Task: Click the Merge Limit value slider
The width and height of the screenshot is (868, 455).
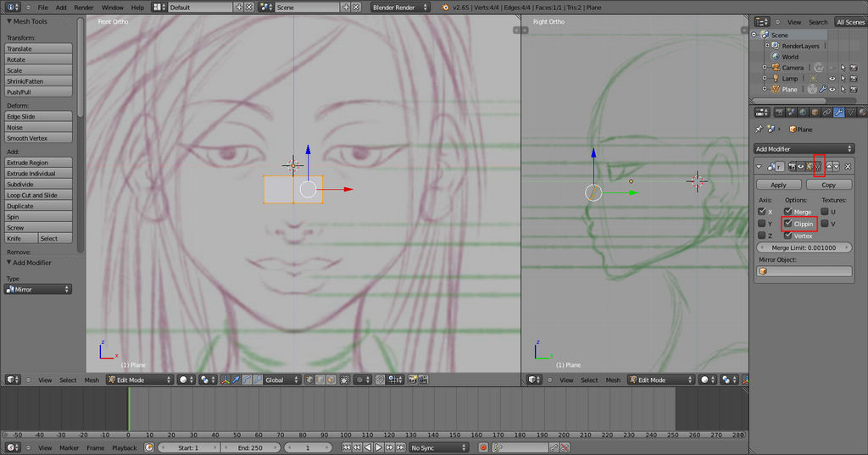Action: coord(804,247)
